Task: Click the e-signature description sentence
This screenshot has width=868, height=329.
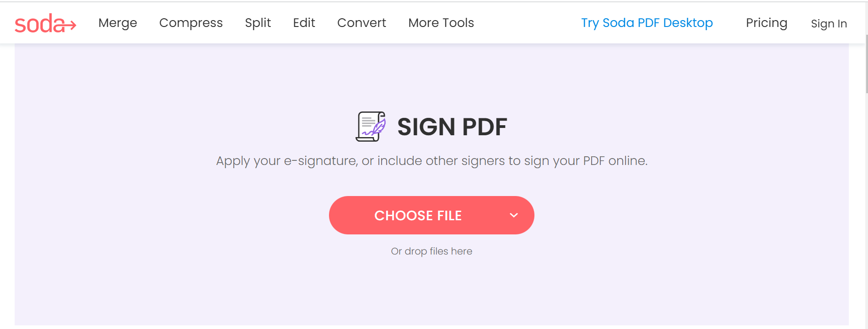Action: (x=431, y=161)
